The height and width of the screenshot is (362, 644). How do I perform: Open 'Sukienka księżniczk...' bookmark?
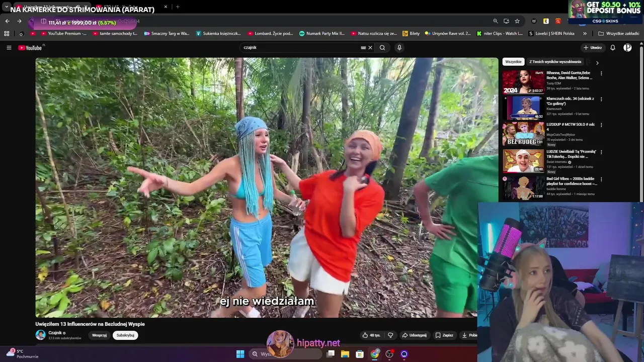coord(218,34)
